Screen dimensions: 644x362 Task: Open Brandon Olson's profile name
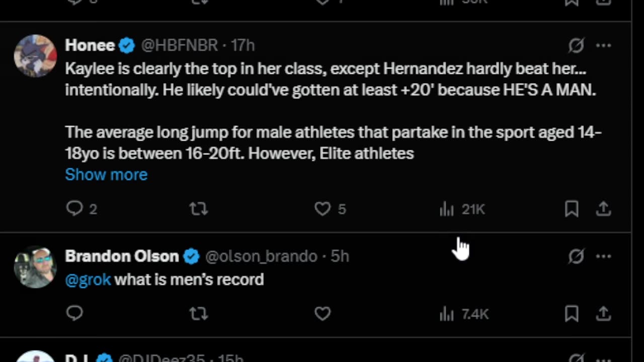pyautogui.click(x=122, y=256)
